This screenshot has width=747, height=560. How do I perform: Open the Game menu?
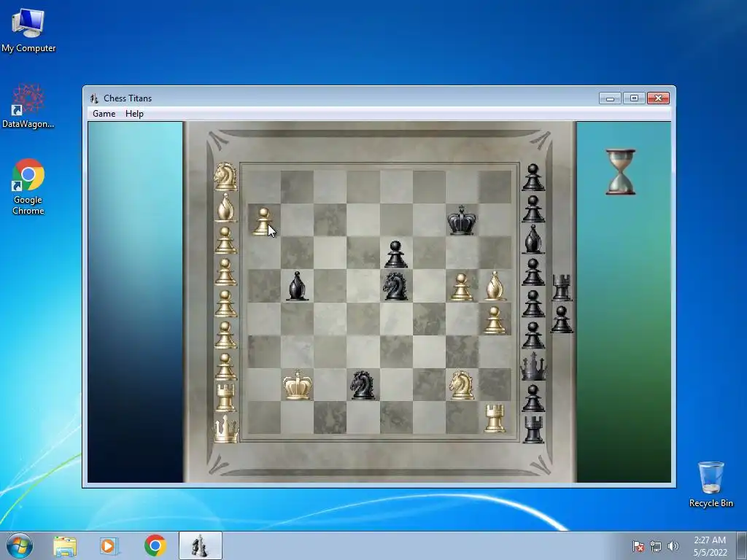[104, 114]
